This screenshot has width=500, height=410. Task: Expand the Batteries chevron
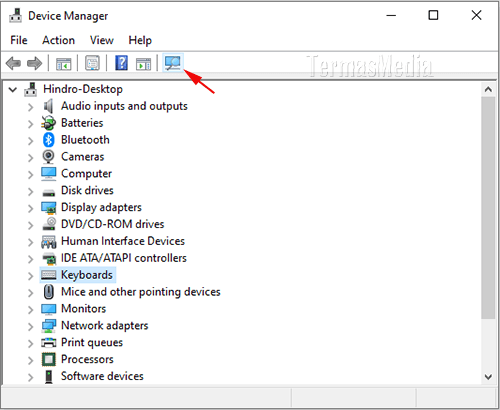click(30, 124)
